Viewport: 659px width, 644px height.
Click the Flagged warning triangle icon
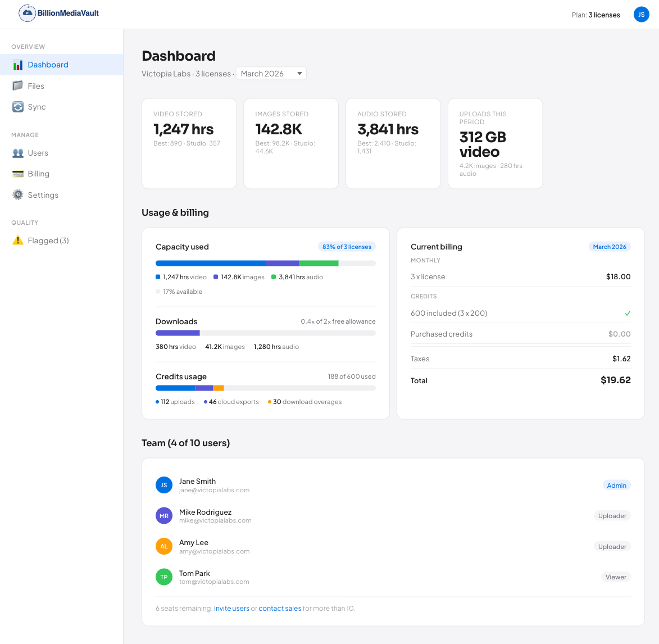pos(18,240)
